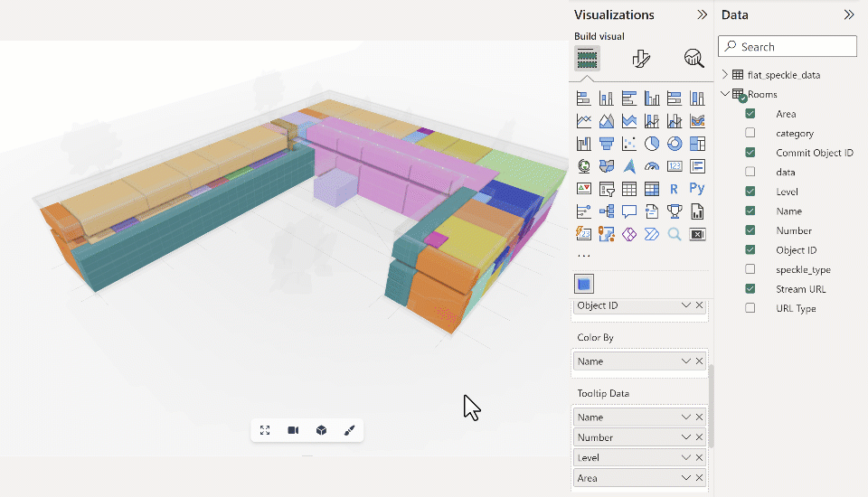Click the cube icon in viewer toolbar

pos(321,430)
